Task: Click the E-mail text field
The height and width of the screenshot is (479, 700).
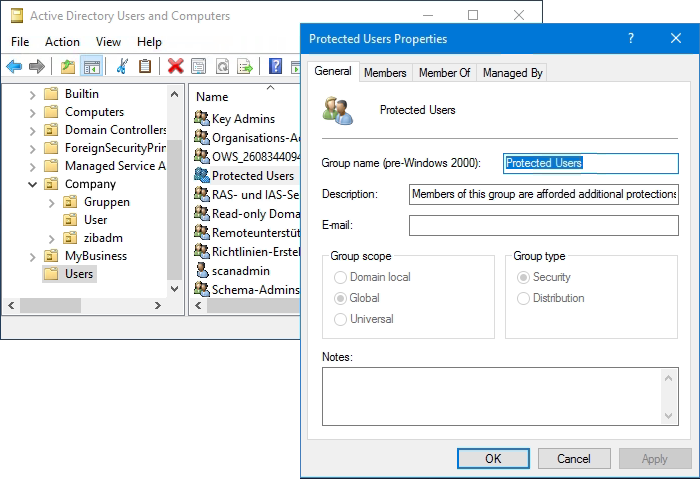Action: pos(543,225)
